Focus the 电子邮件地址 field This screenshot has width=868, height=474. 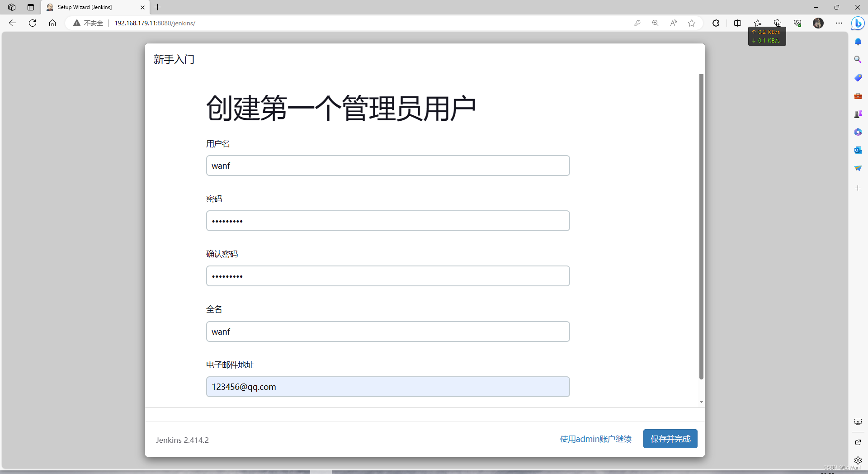pyautogui.click(x=388, y=387)
